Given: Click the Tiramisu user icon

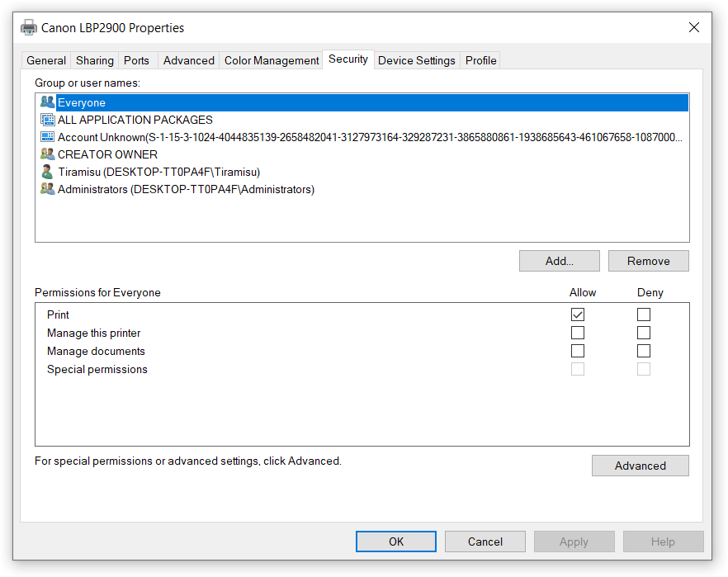Looking at the screenshot, I should point(48,172).
